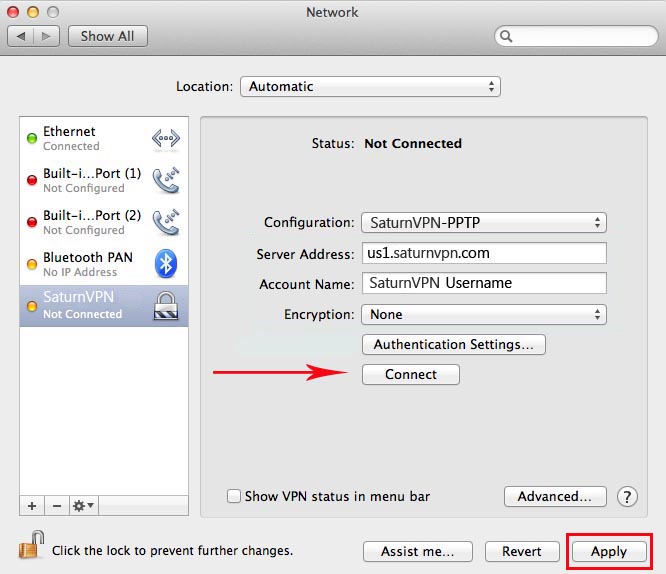Click Show All in the toolbar
This screenshot has height=574, width=666.
tap(108, 37)
